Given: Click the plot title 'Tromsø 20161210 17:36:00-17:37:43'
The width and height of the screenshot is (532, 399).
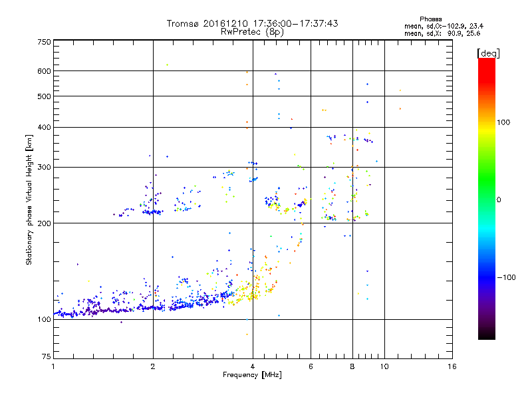Looking at the screenshot, I should tap(252, 23).
